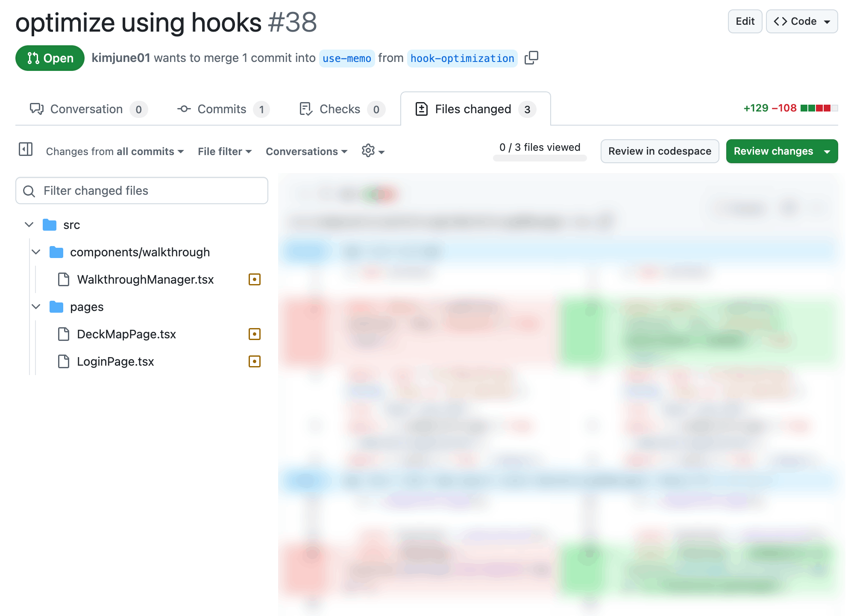Open the Conversations dropdown
The height and width of the screenshot is (616, 851).
306,151
